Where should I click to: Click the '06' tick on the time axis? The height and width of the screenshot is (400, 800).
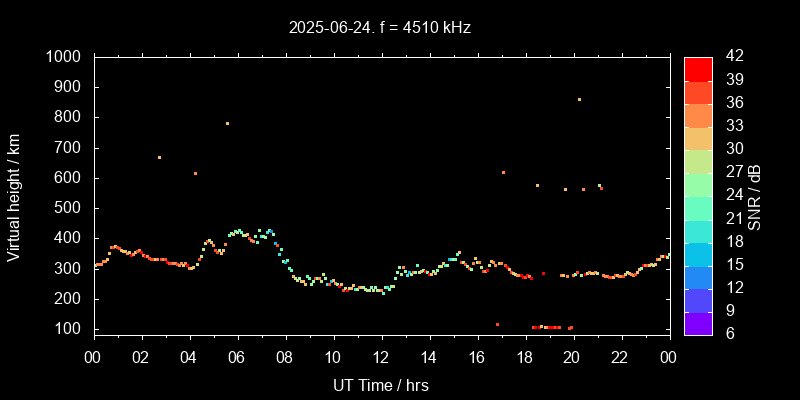click(237, 357)
